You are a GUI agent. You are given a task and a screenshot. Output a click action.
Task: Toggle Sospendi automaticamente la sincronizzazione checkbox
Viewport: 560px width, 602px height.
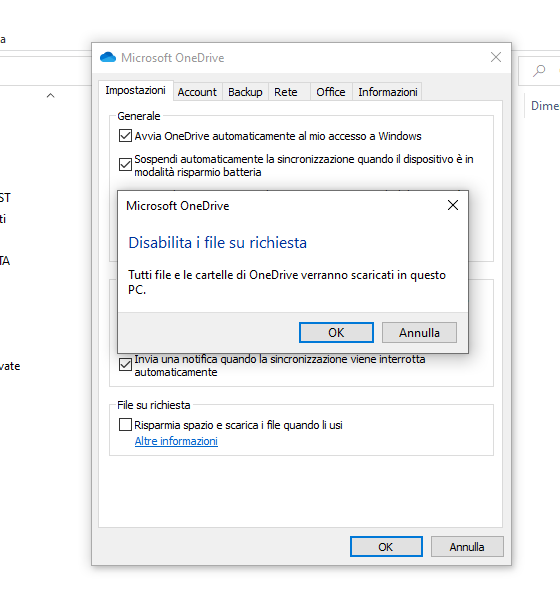[x=125, y=165]
